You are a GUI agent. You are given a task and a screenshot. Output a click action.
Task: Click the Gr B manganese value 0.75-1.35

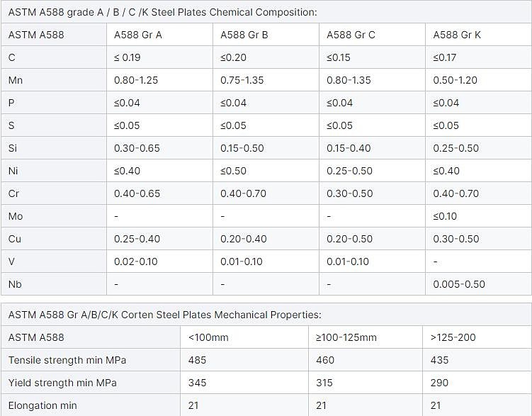[242, 80]
